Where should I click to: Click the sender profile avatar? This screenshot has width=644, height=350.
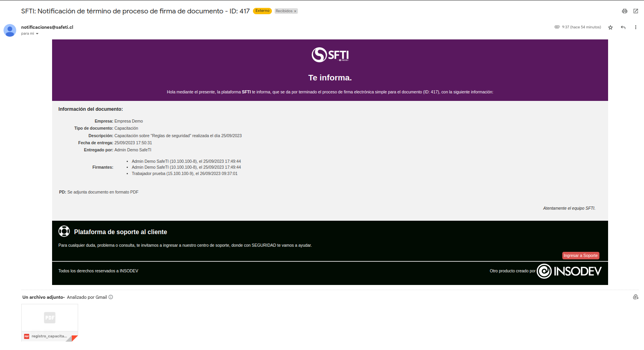(x=10, y=30)
